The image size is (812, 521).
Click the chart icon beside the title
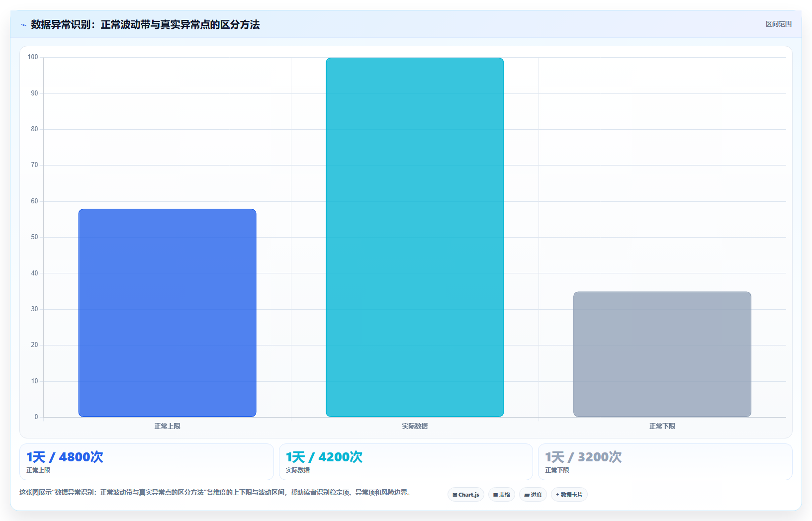23,25
